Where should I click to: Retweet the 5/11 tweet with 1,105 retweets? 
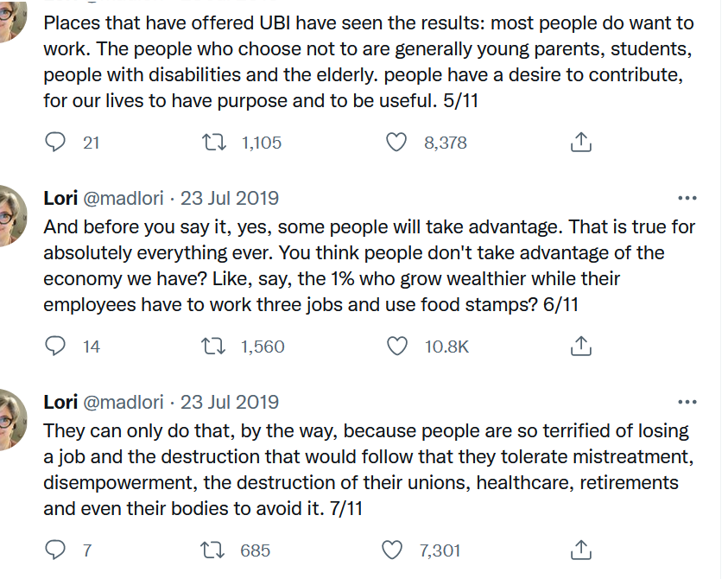pyautogui.click(x=213, y=143)
